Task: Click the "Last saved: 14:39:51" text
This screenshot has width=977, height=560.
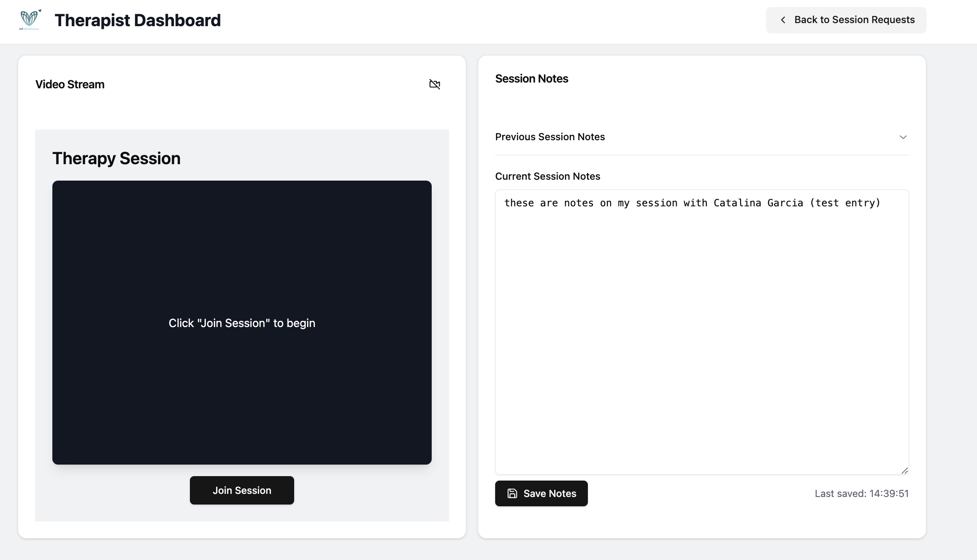Action: (x=862, y=493)
